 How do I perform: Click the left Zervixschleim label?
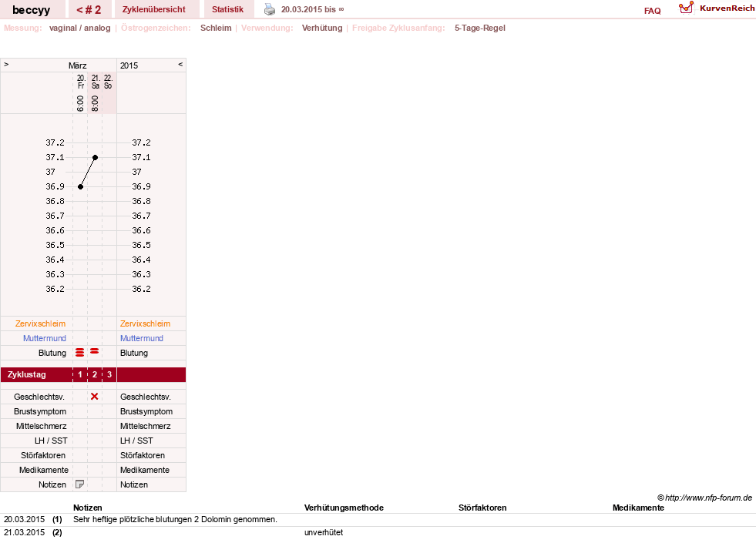click(x=41, y=323)
